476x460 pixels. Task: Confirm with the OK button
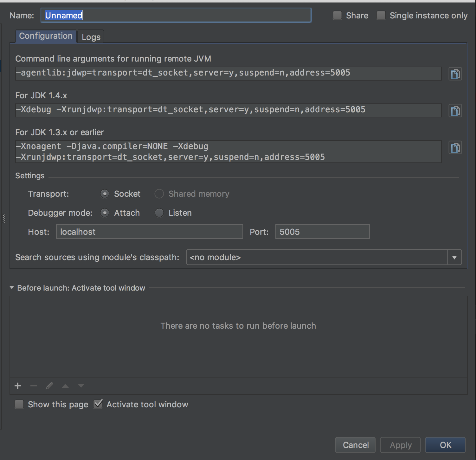[x=445, y=445]
